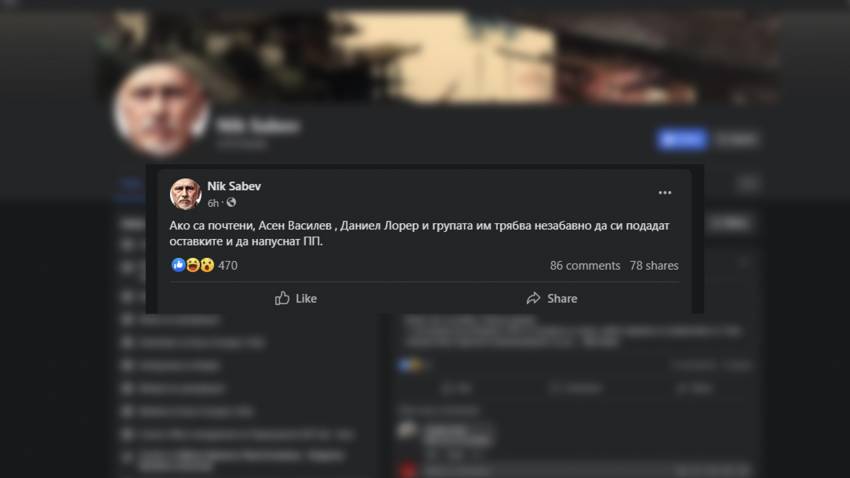Click the Like button label

coord(306,299)
